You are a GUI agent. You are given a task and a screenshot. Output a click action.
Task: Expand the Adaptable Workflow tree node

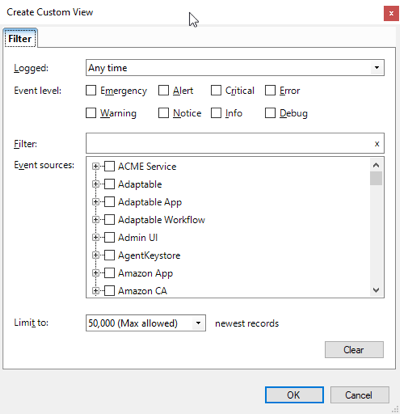click(x=96, y=219)
